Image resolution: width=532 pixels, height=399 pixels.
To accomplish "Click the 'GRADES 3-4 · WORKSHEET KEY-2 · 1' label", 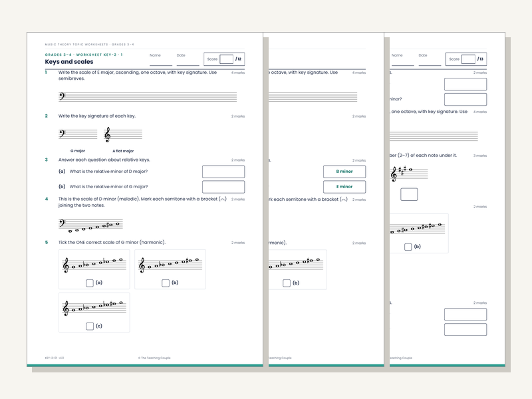I will 84,55.
